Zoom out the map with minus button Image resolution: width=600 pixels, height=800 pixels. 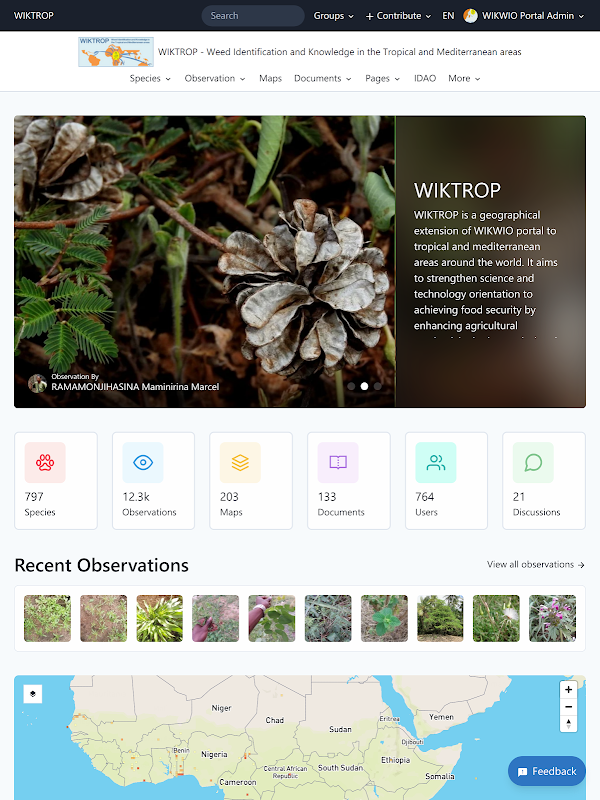pyautogui.click(x=568, y=707)
